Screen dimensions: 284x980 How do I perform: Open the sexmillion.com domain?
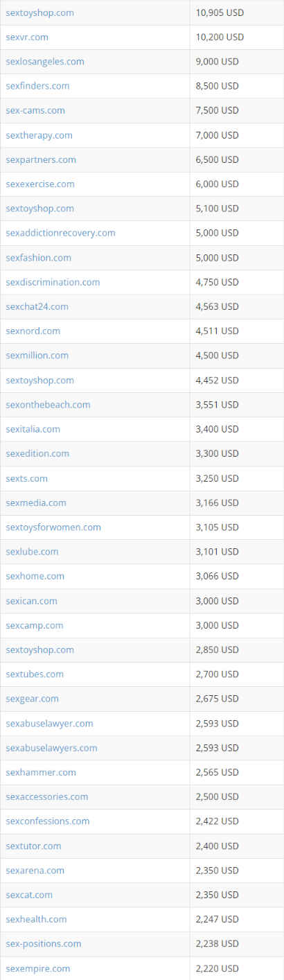pos(37,356)
